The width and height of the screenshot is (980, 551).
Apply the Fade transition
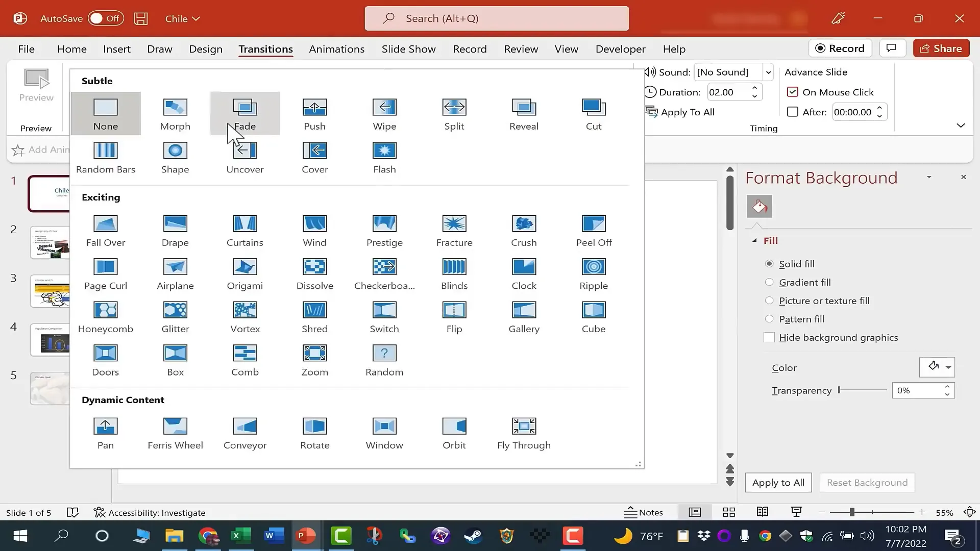(x=245, y=114)
